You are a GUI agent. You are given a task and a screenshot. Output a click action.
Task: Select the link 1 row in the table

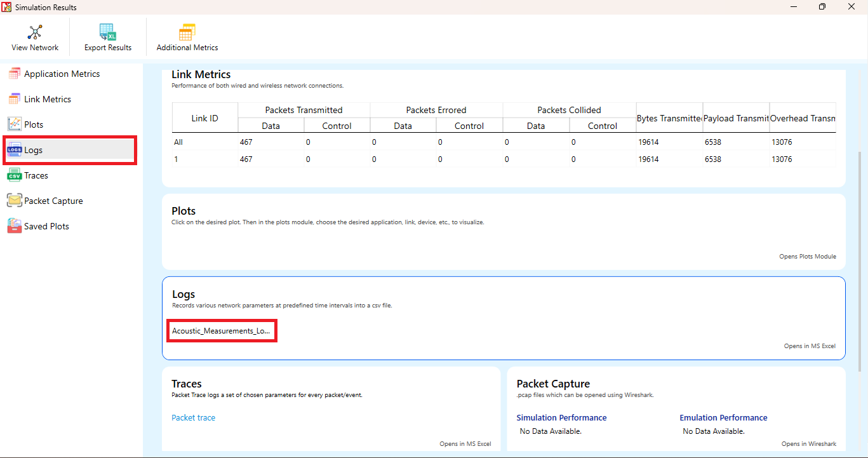tap(504, 159)
